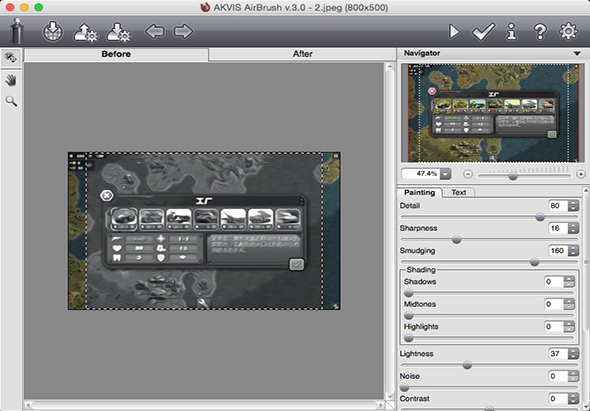Click the 47.4% zoom field
This screenshot has width=590, height=411.
421,174
